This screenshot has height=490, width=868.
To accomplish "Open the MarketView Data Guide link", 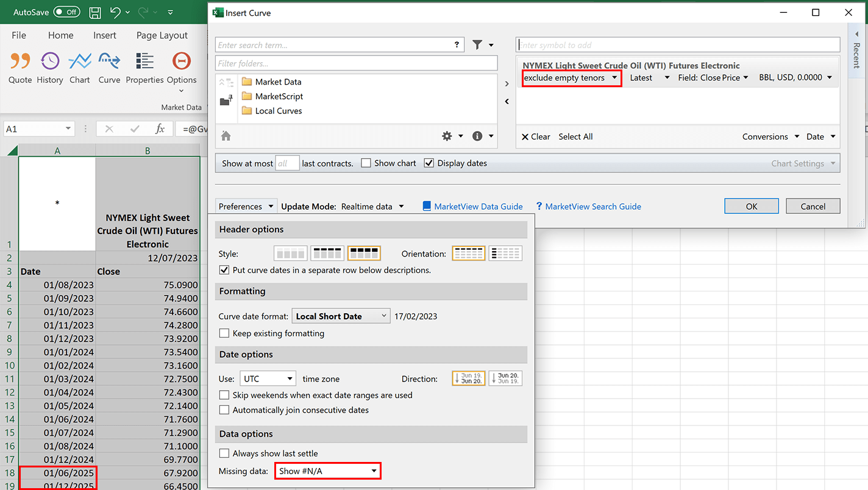I will tap(473, 207).
